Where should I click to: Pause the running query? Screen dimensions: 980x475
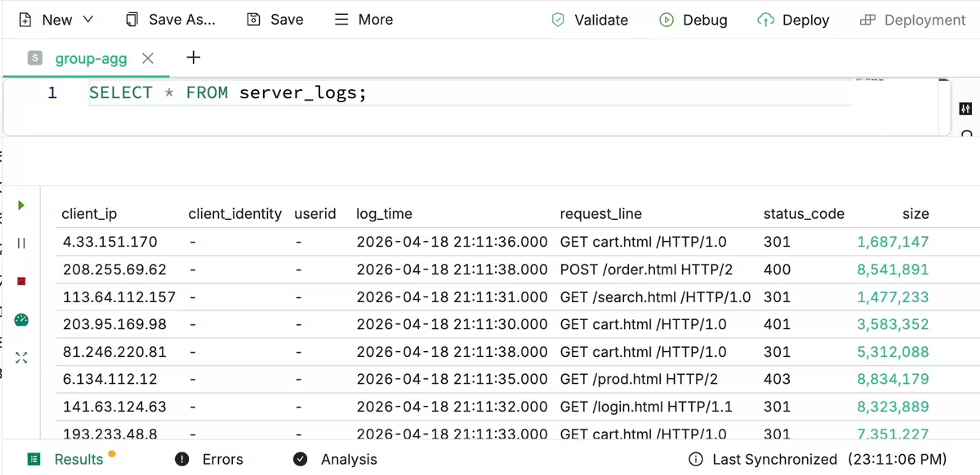point(21,243)
